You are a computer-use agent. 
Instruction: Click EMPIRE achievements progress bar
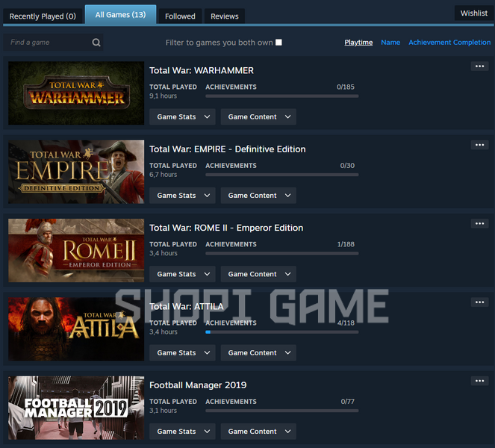(x=282, y=175)
